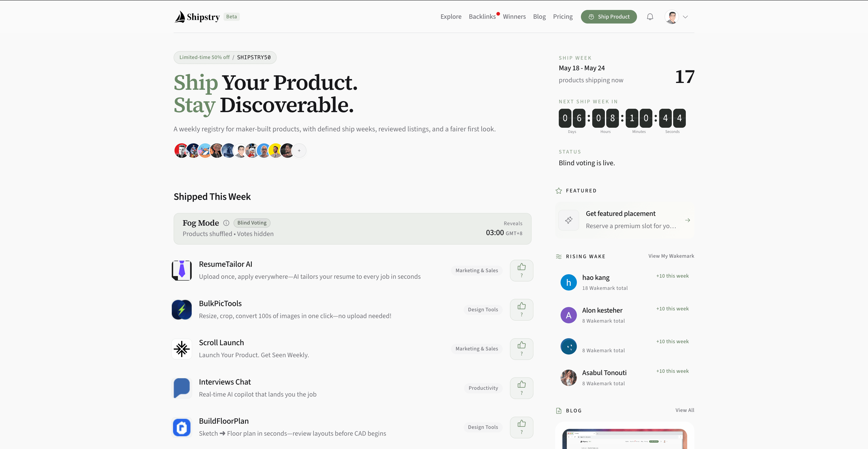Image resolution: width=868 pixels, height=449 pixels.
Task: Click the Blog document icon
Action: pyautogui.click(x=559, y=411)
